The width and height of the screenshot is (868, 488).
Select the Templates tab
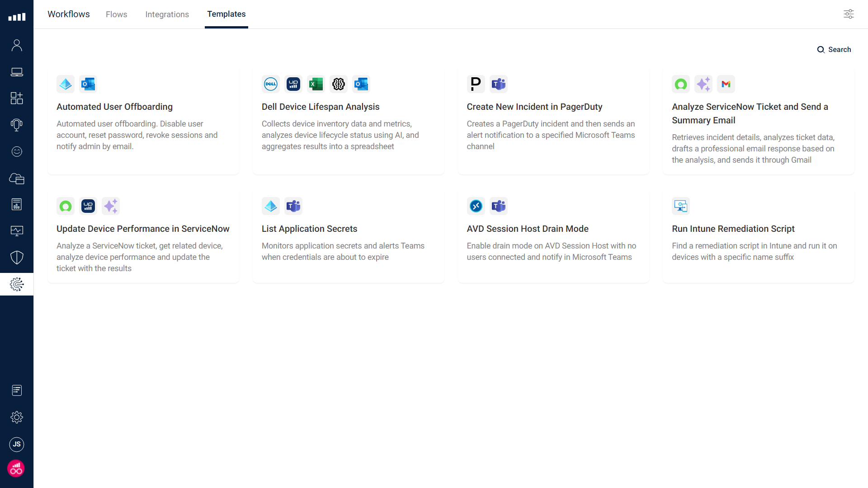point(226,14)
